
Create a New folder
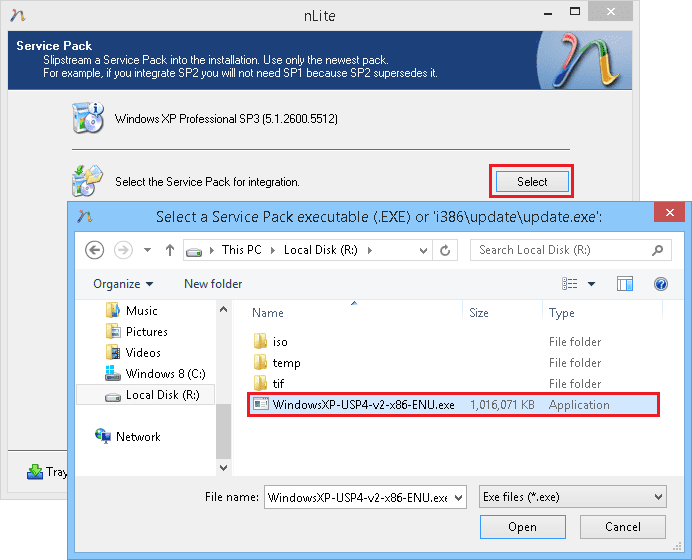[x=213, y=284]
